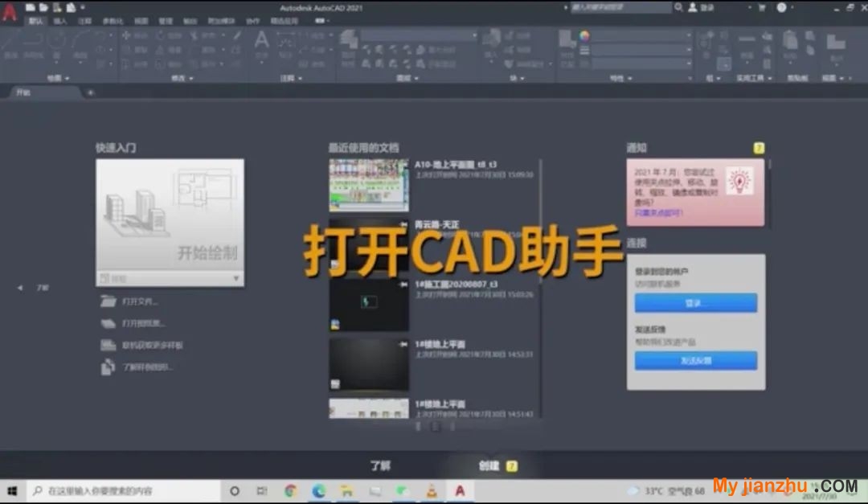Select the 参数化 ribbon tab
Viewport: 868px width, 504px height.
pos(113,21)
